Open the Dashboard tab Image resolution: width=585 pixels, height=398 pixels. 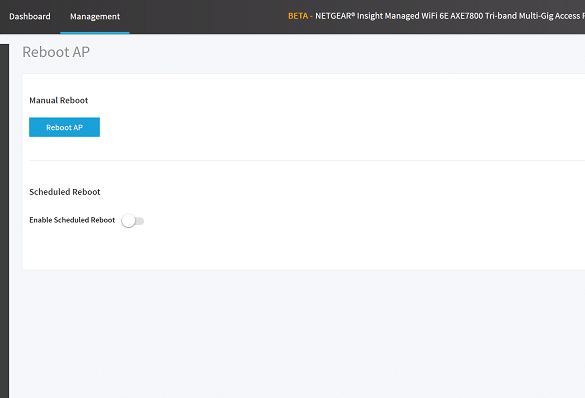[x=30, y=16]
